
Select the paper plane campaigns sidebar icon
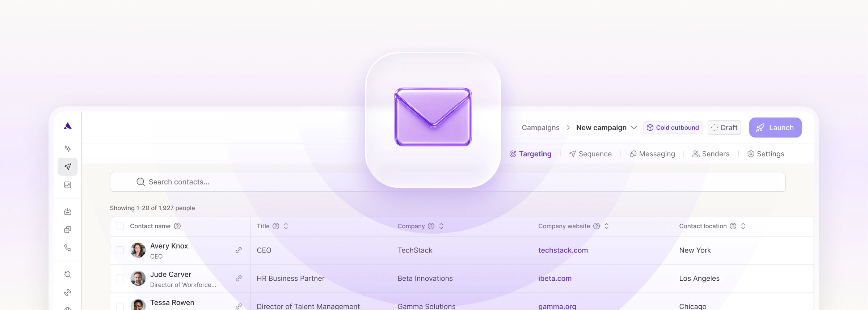[68, 167]
